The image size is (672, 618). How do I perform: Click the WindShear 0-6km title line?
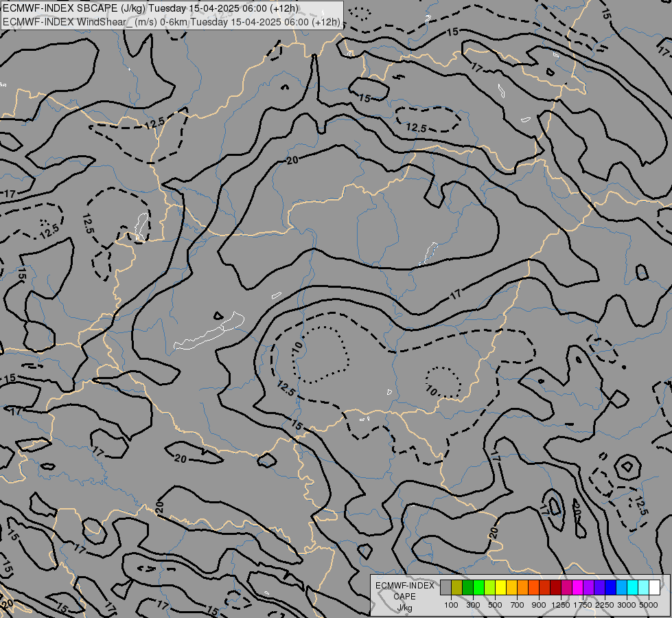pyautogui.click(x=172, y=22)
